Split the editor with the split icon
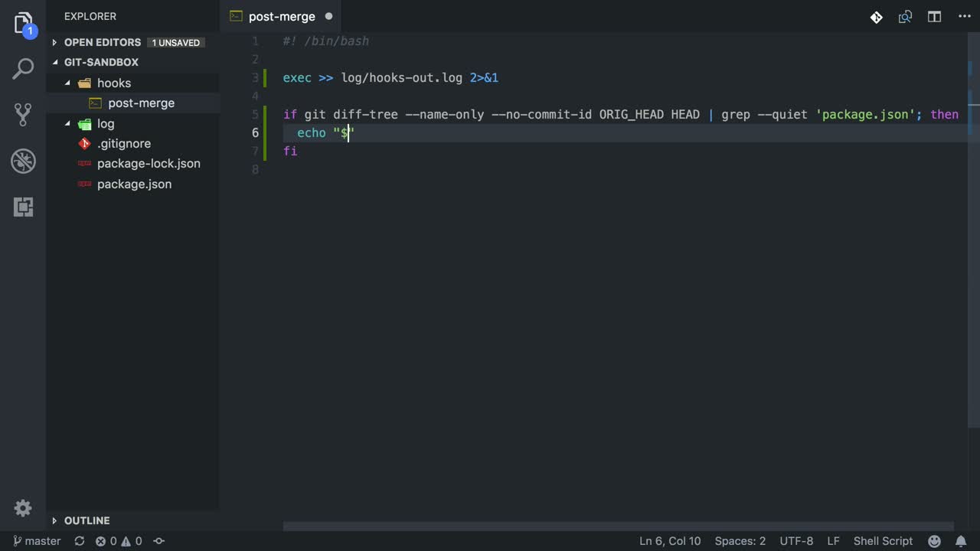 coord(934,17)
